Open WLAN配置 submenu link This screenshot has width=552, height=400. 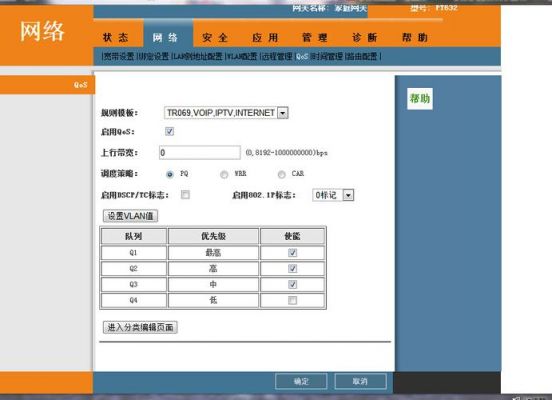pyautogui.click(x=242, y=56)
